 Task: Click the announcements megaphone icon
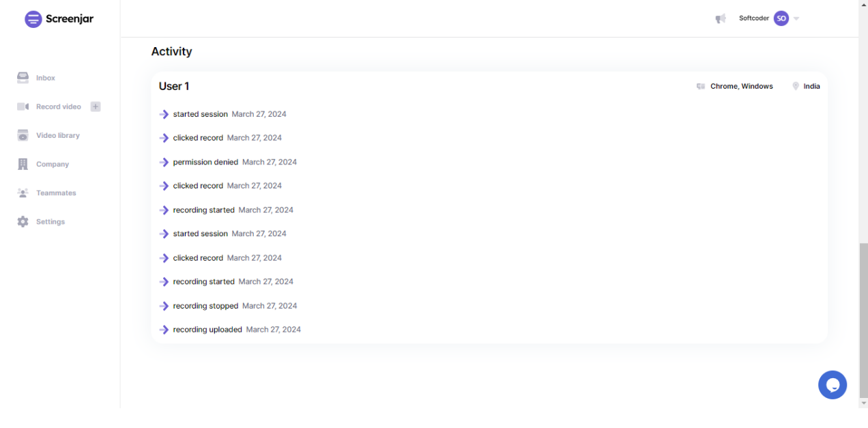[x=720, y=18]
